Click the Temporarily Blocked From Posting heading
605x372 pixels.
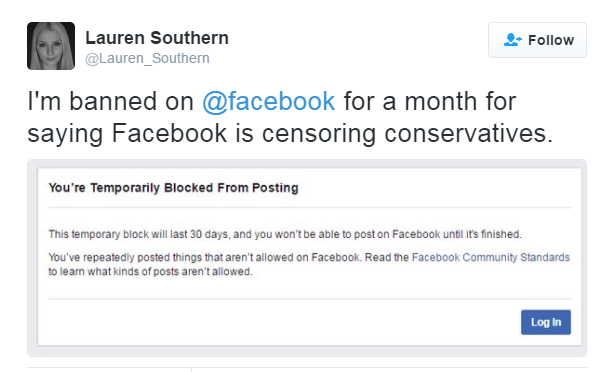pyautogui.click(x=173, y=188)
